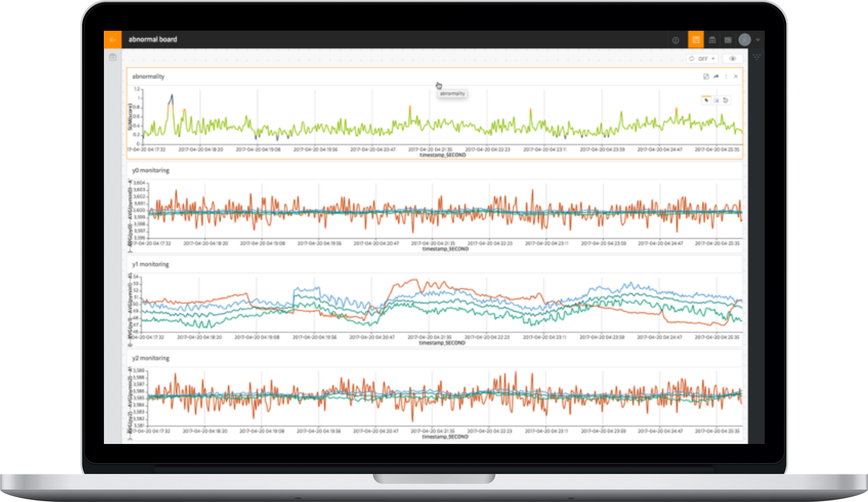
Task: Open left sidebar panel icon
Action: click(113, 58)
